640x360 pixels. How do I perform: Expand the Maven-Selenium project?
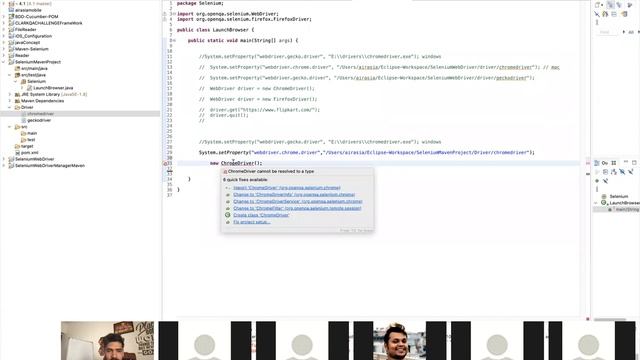click(4, 49)
